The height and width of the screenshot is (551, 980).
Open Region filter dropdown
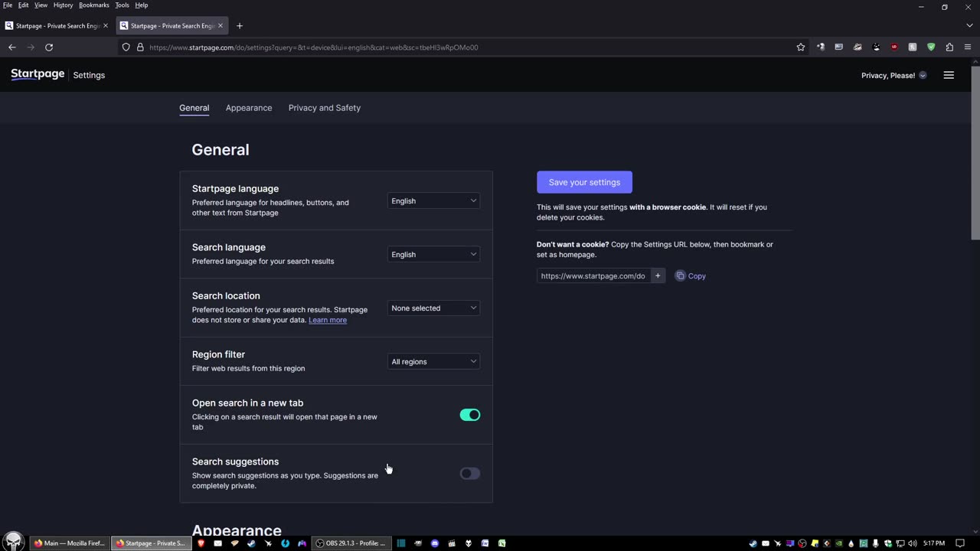[x=433, y=361]
